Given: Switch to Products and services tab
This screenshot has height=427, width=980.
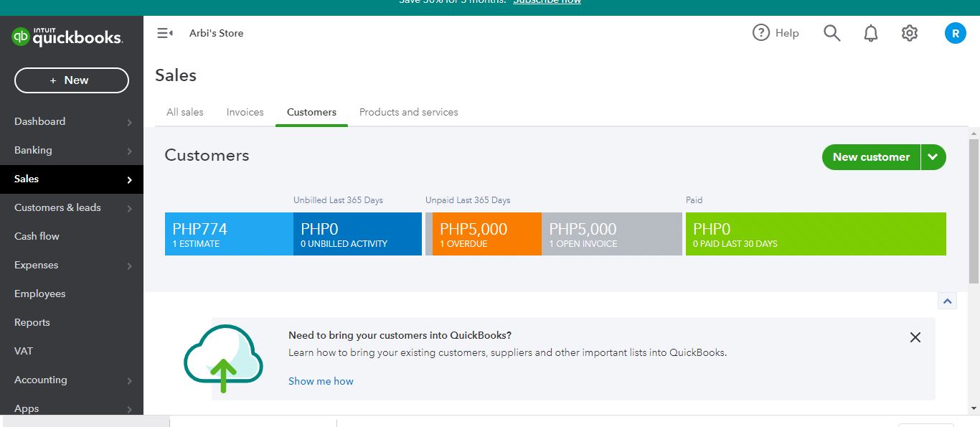Looking at the screenshot, I should [x=408, y=112].
